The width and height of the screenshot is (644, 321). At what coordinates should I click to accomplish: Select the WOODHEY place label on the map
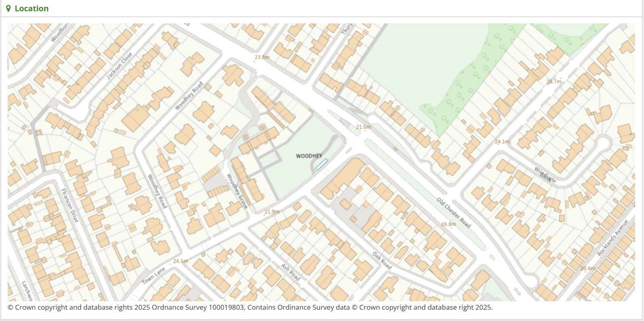pyautogui.click(x=309, y=156)
